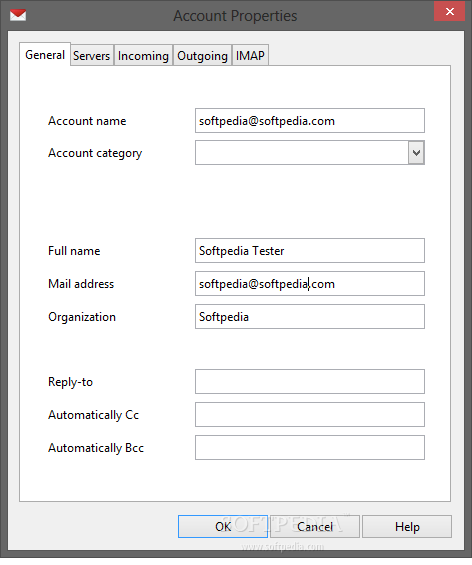Click the Organization label

coord(82,317)
